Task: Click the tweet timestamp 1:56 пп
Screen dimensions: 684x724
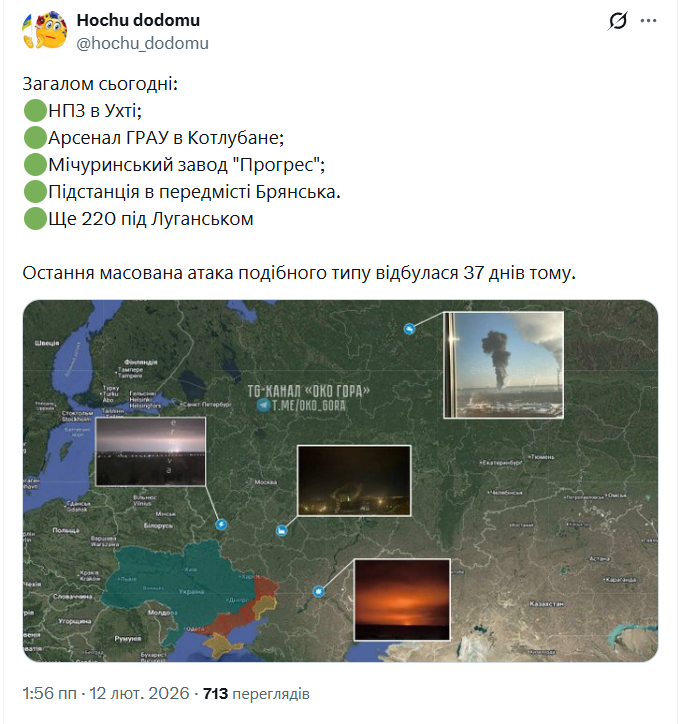Action: click(49, 693)
